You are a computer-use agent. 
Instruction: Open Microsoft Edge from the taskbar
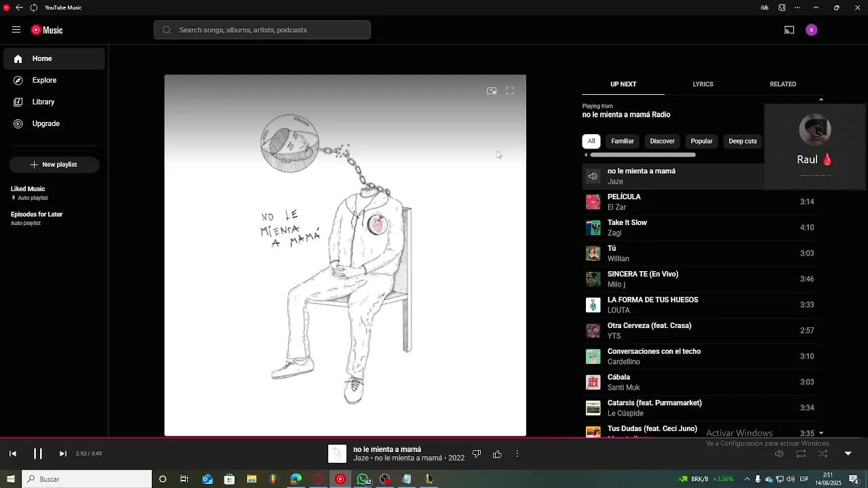click(296, 479)
